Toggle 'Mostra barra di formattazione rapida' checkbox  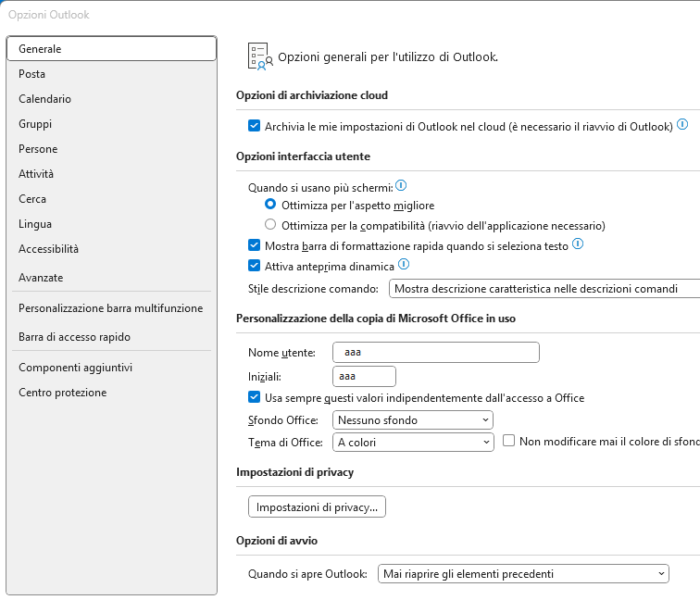[254, 245]
